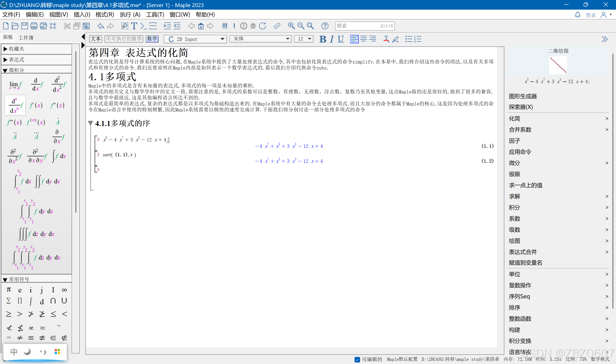Zoom out with the magnifier minus icon

click(x=301, y=26)
